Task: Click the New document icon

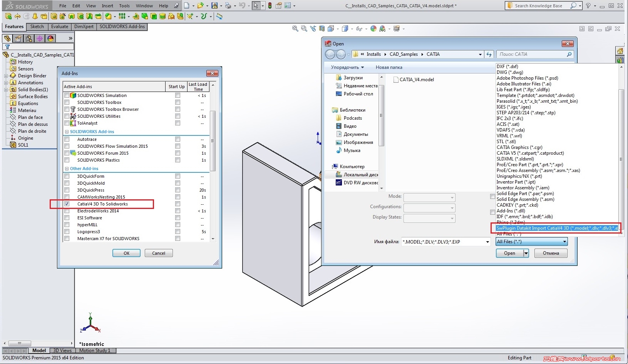Action: [x=187, y=5]
